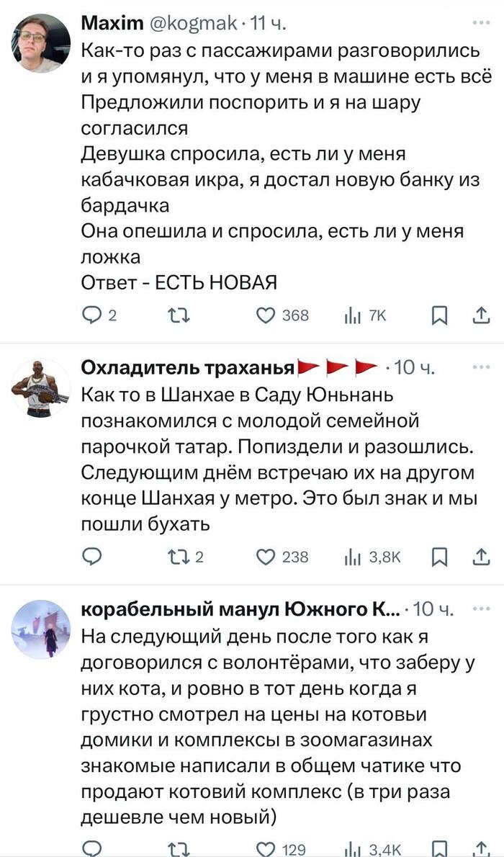Screen dimensions: 504x857
Task: Open more options on Охладитель траханья tweet
Action: pyautogui.click(x=480, y=367)
